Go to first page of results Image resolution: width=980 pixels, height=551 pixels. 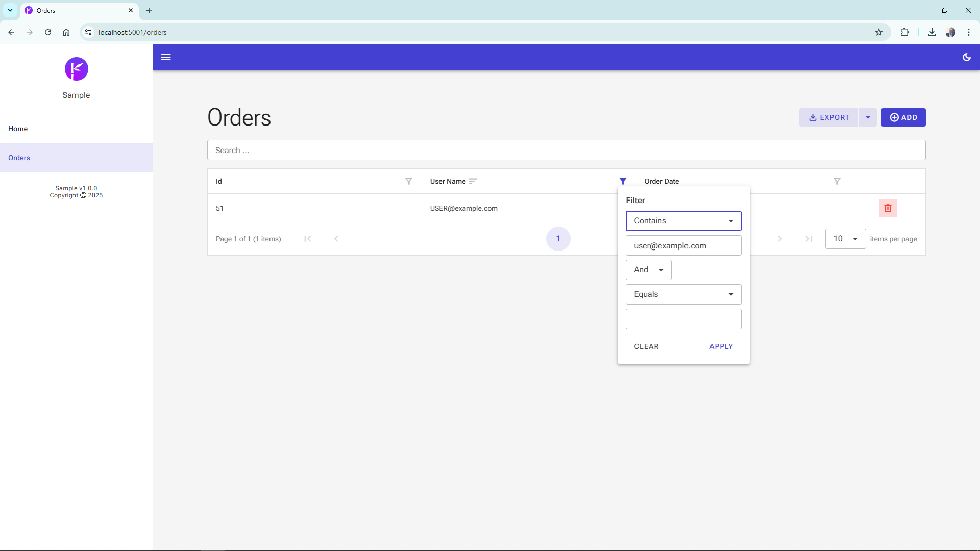308,239
